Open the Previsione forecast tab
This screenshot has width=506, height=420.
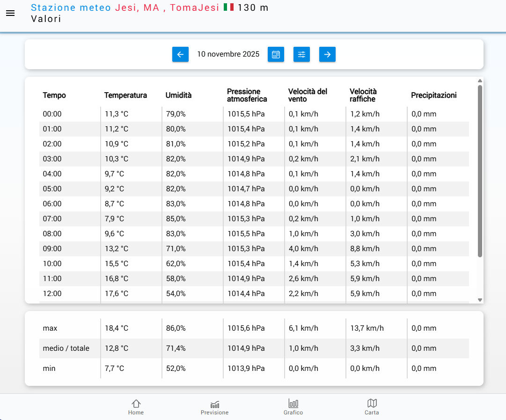pyautogui.click(x=214, y=406)
